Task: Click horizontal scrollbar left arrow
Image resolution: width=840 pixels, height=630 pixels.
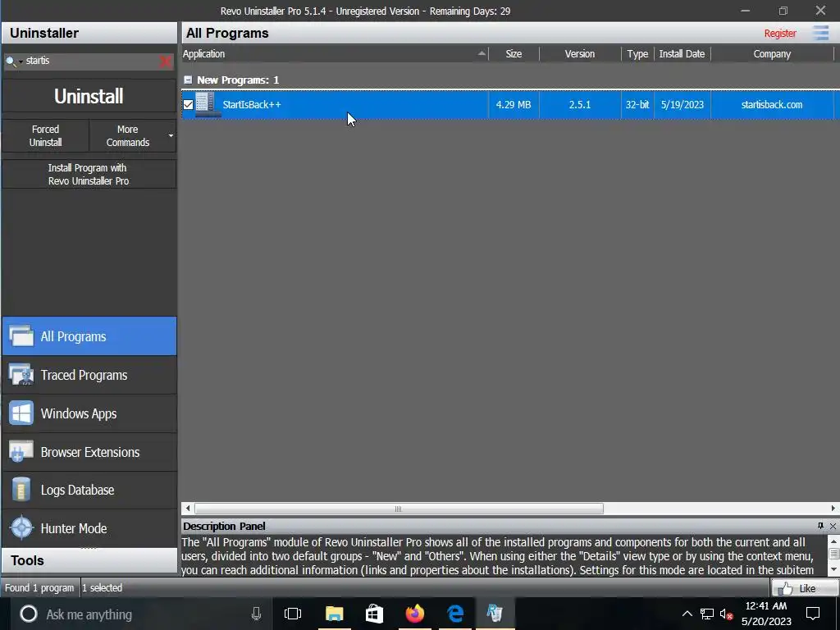Action: (188, 509)
